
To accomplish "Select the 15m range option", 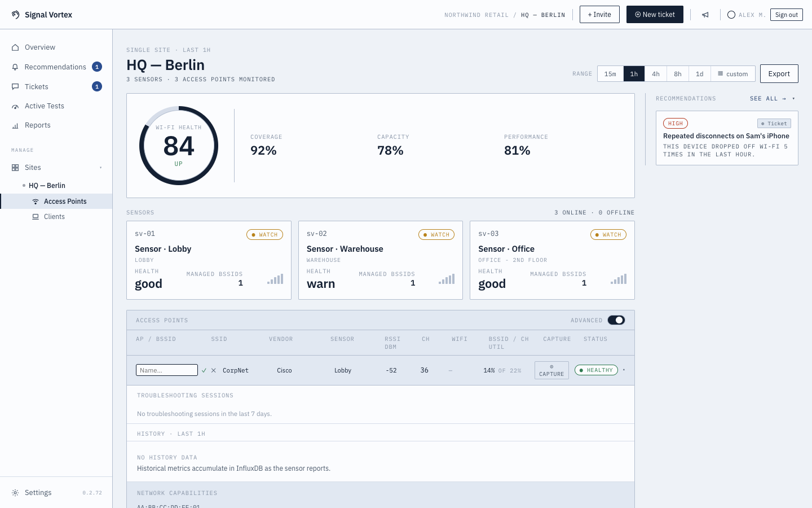I will click(x=610, y=74).
